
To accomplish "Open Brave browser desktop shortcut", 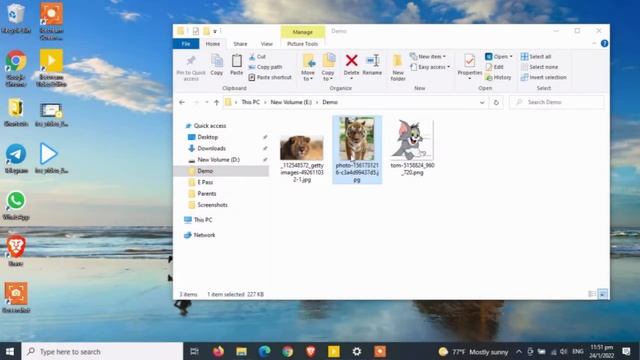I will point(16,251).
